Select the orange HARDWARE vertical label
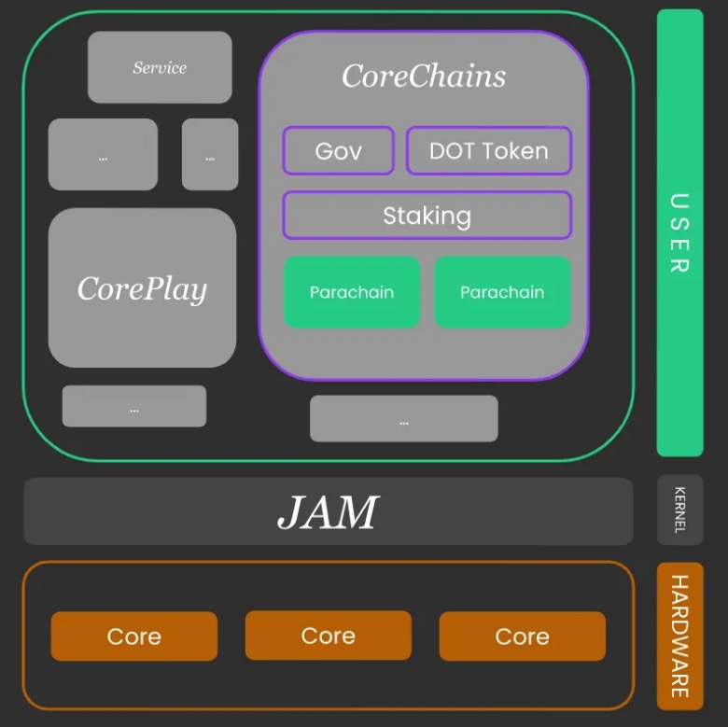The image size is (728, 727). point(679,636)
